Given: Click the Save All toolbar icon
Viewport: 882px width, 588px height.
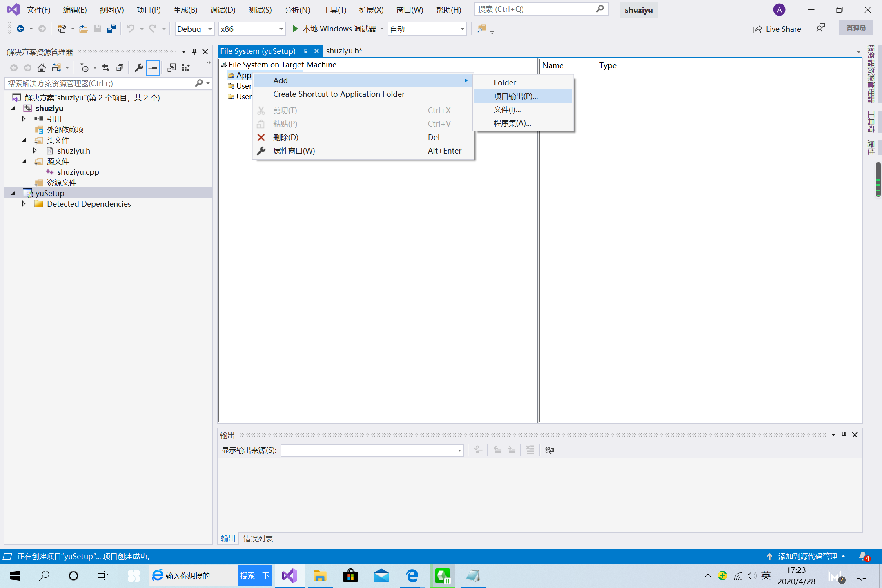Looking at the screenshot, I should pyautogui.click(x=111, y=29).
